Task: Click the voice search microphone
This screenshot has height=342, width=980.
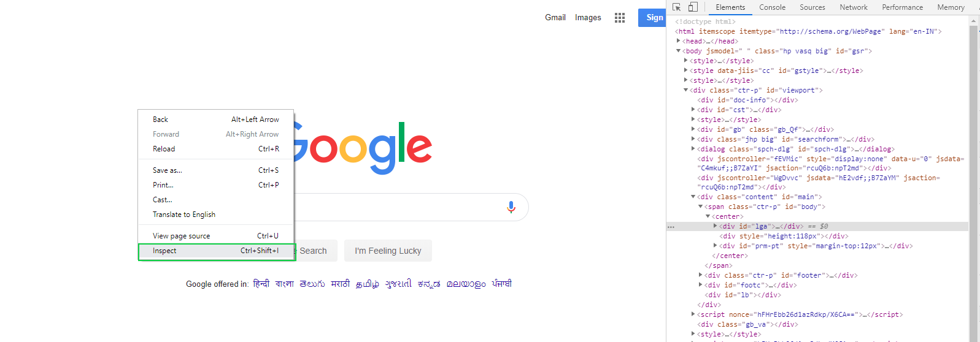Action: [x=511, y=207]
